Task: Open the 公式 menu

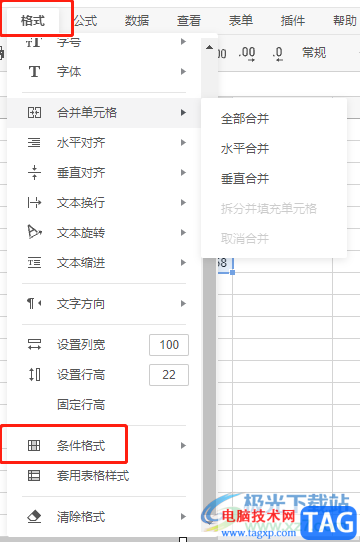Action: pyautogui.click(x=85, y=21)
